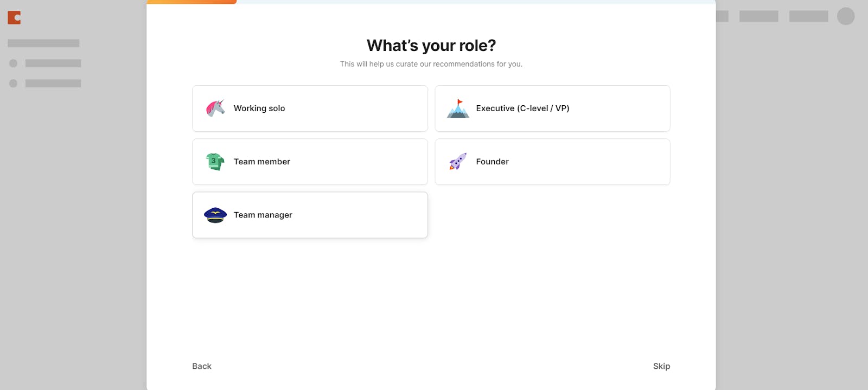The height and width of the screenshot is (390, 868).
Task: Click the sidebar heading placeholder bar
Action: (x=43, y=43)
